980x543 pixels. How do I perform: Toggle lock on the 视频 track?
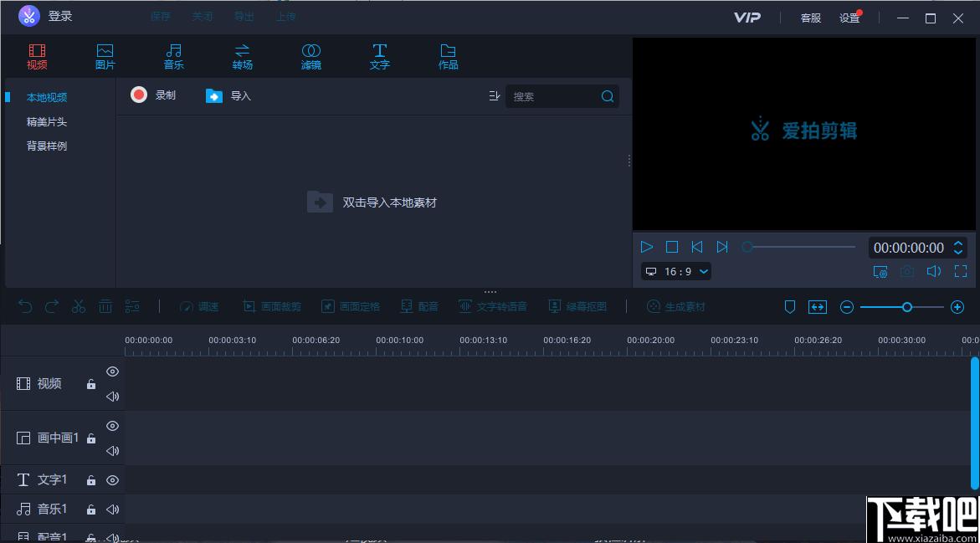click(x=91, y=384)
